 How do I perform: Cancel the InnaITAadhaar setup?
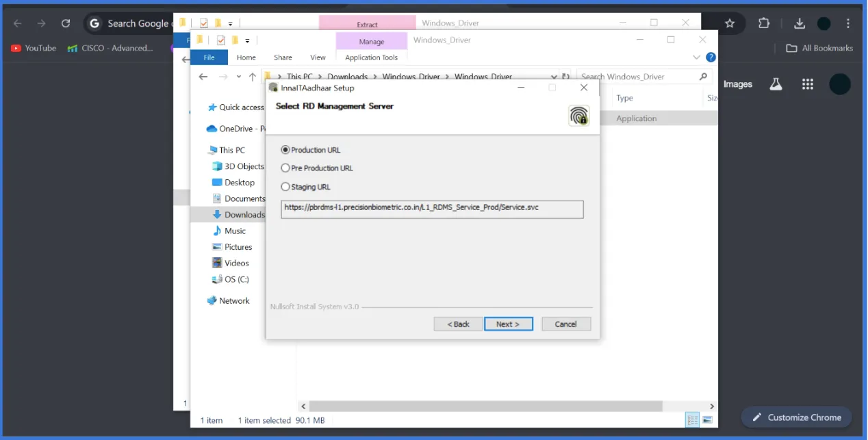click(566, 324)
